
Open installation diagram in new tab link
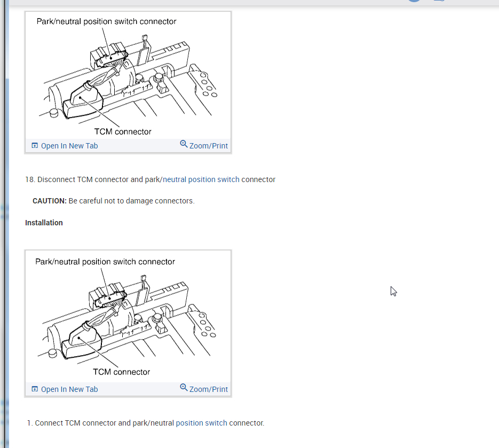pyautogui.click(x=69, y=389)
